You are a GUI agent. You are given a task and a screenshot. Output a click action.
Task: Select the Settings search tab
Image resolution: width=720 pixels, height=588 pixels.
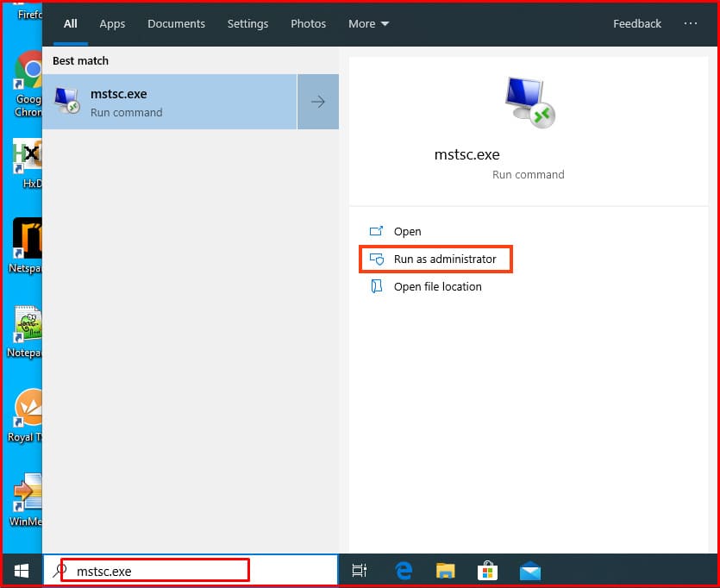[247, 24]
